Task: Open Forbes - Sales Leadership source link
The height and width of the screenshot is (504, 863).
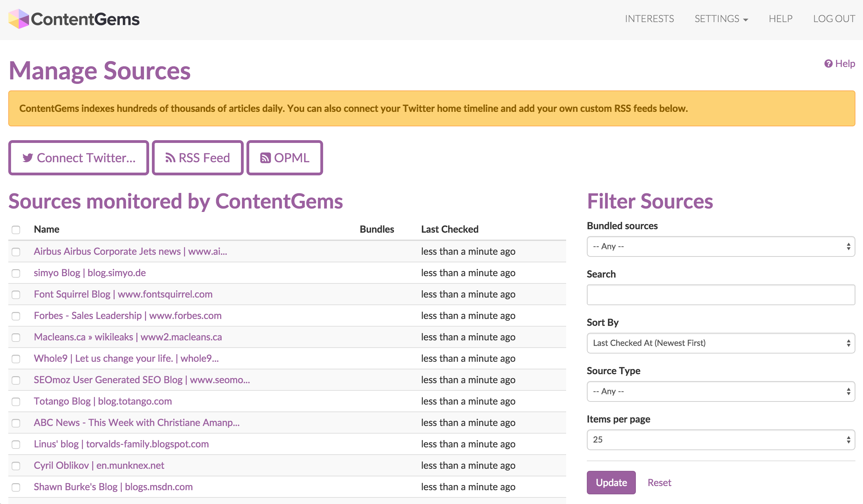Action: 128,316
